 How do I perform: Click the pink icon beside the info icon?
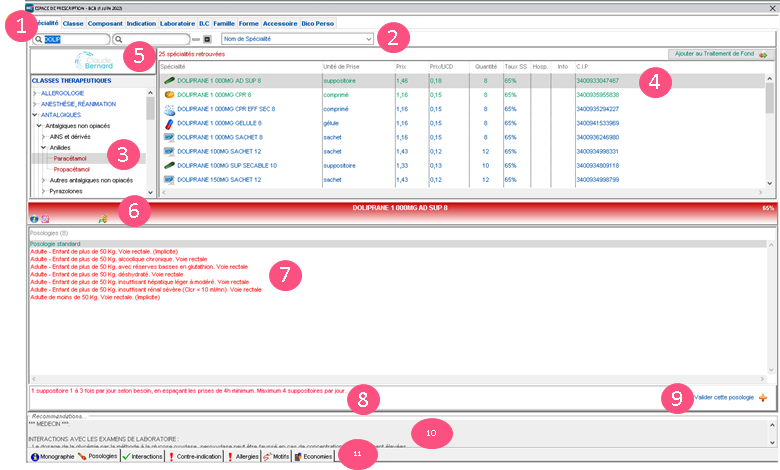(44, 218)
